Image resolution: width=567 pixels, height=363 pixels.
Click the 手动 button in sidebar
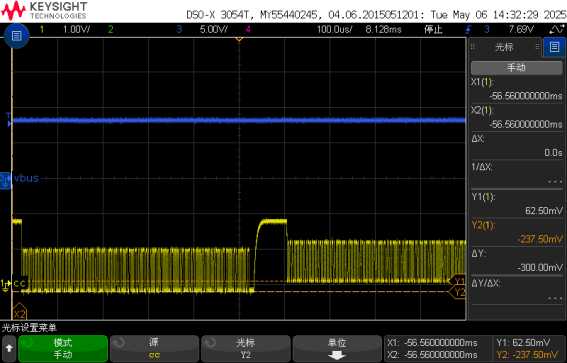pos(516,68)
